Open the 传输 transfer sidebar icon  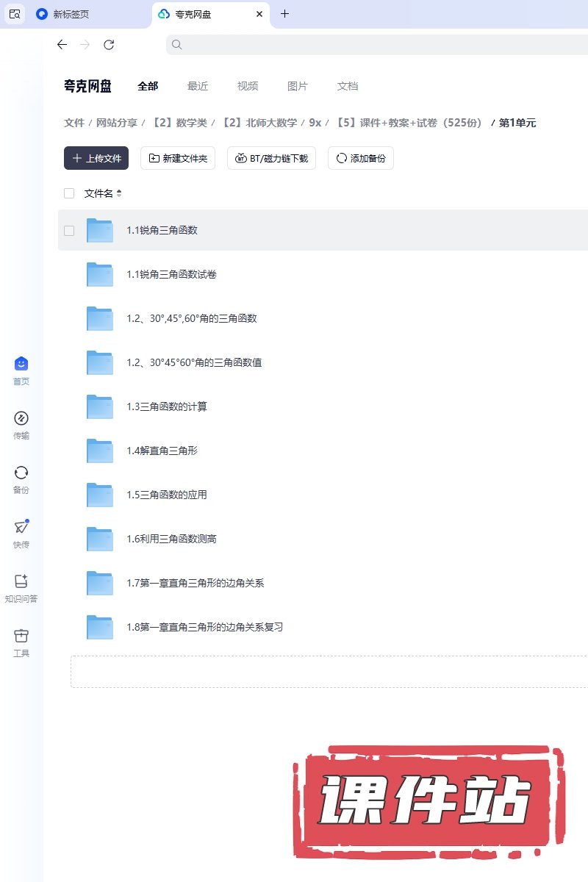click(21, 419)
